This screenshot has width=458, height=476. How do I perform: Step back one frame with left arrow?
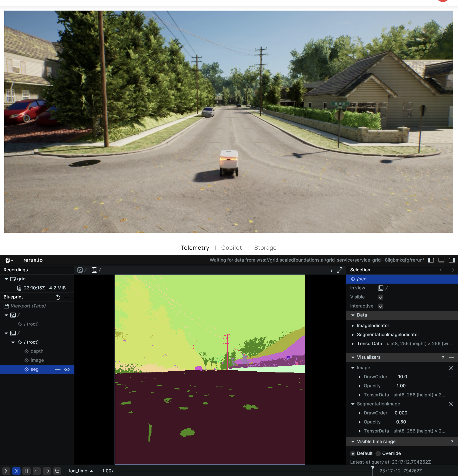tap(37, 471)
